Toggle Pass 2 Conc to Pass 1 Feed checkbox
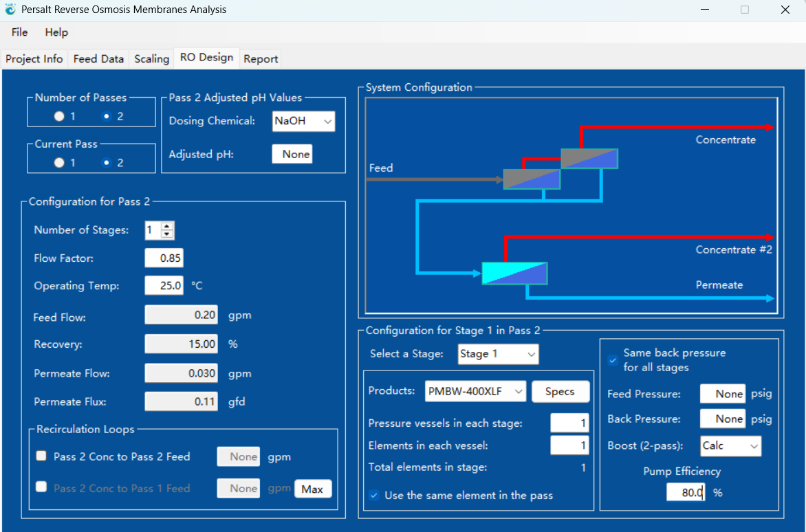806x532 pixels. [42, 487]
